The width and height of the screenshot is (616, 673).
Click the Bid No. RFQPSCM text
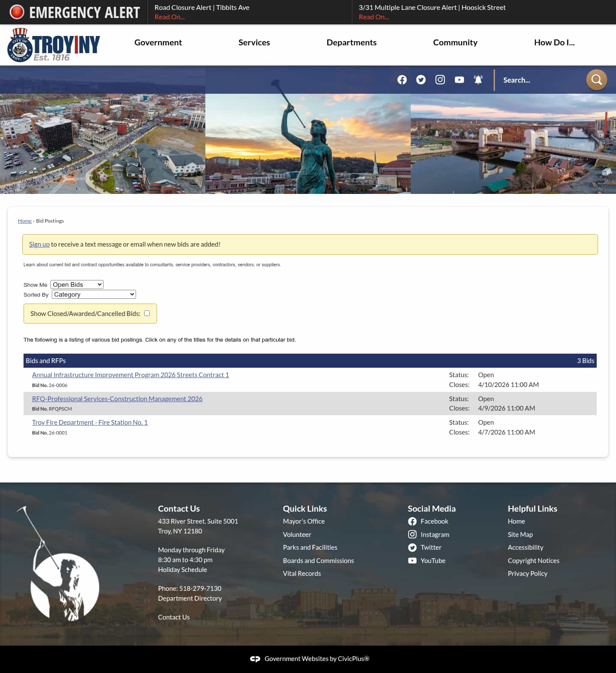click(x=52, y=409)
